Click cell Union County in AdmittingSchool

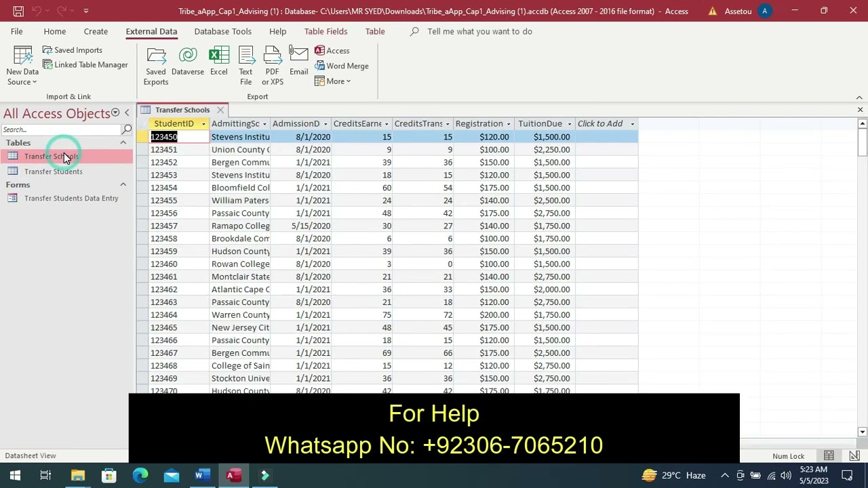tap(240, 150)
